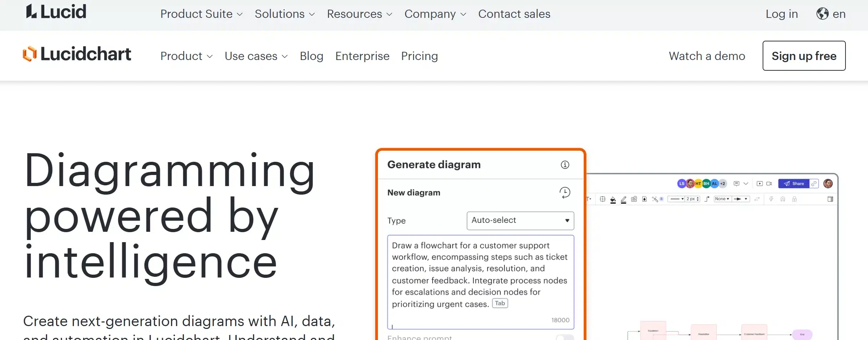Image resolution: width=868 pixels, height=340 pixels.
Task: Click the swap arrow direction icon
Action: [x=757, y=199]
